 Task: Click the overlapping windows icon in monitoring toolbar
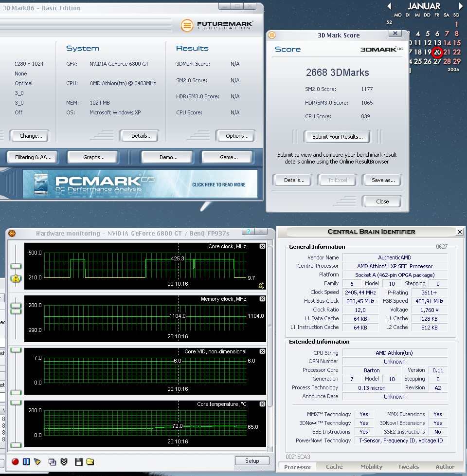52,462
